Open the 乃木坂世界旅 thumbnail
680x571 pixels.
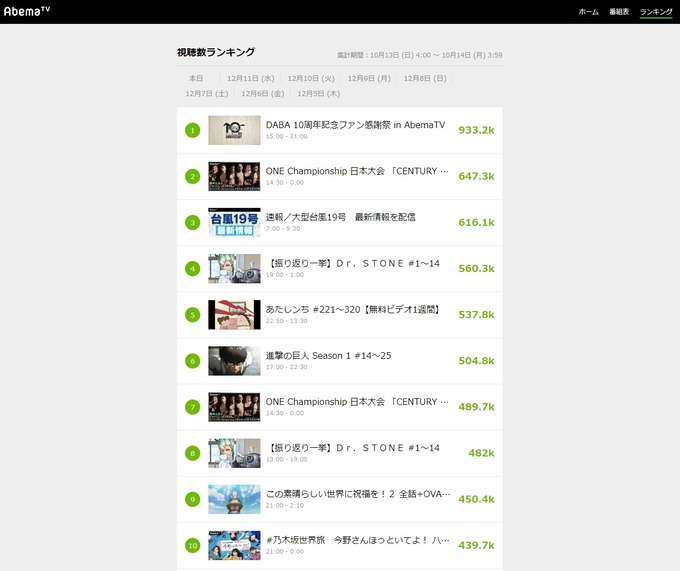[234, 546]
